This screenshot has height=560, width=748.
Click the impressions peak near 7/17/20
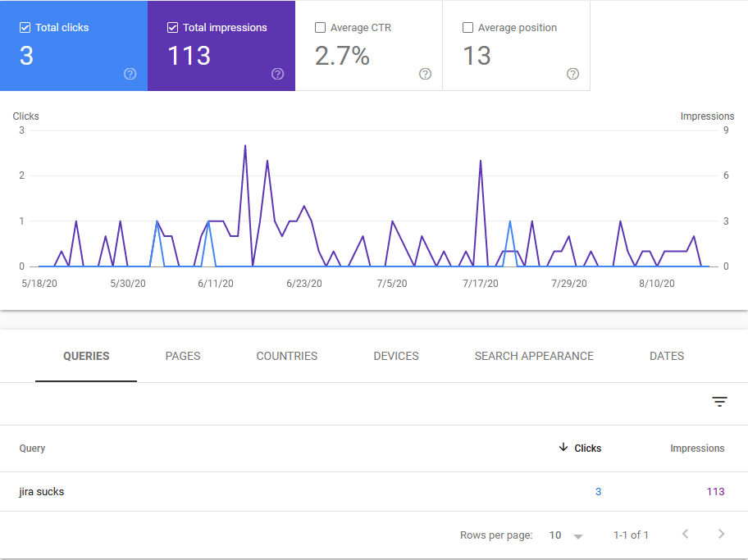click(x=480, y=161)
